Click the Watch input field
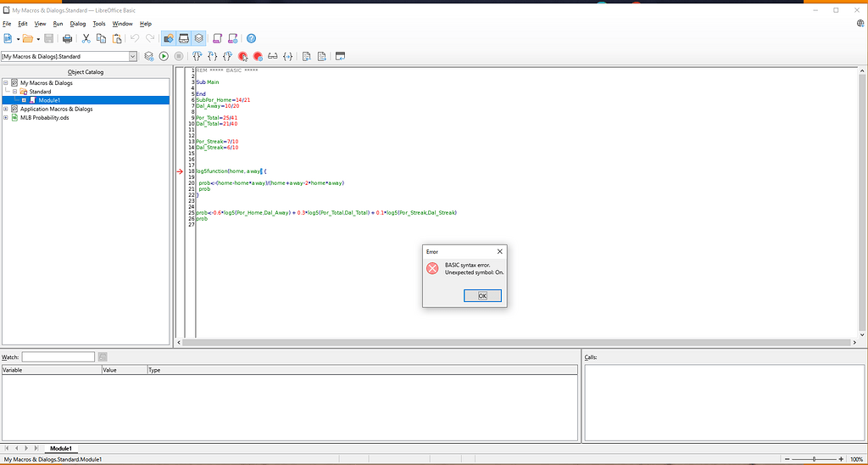This screenshot has height=465, width=868. tap(58, 357)
